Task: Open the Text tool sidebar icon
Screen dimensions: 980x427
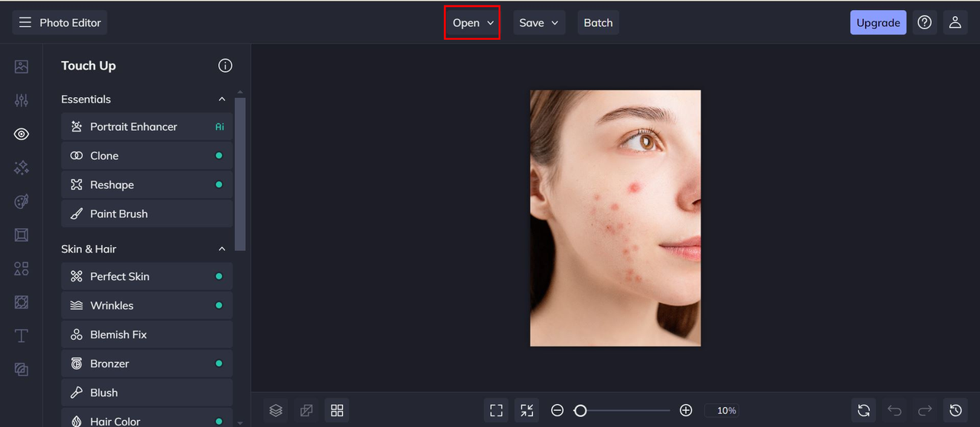Action: tap(21, 336)
